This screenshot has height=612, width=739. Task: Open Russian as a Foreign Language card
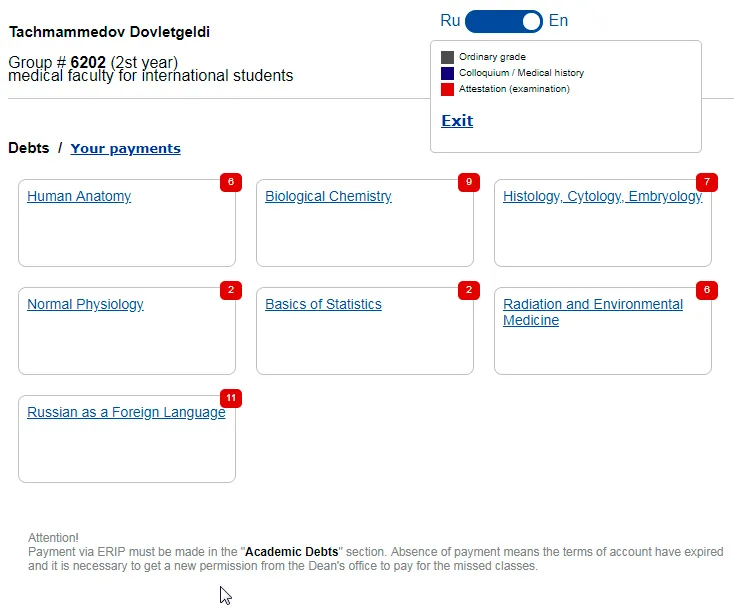coord(126,413)
